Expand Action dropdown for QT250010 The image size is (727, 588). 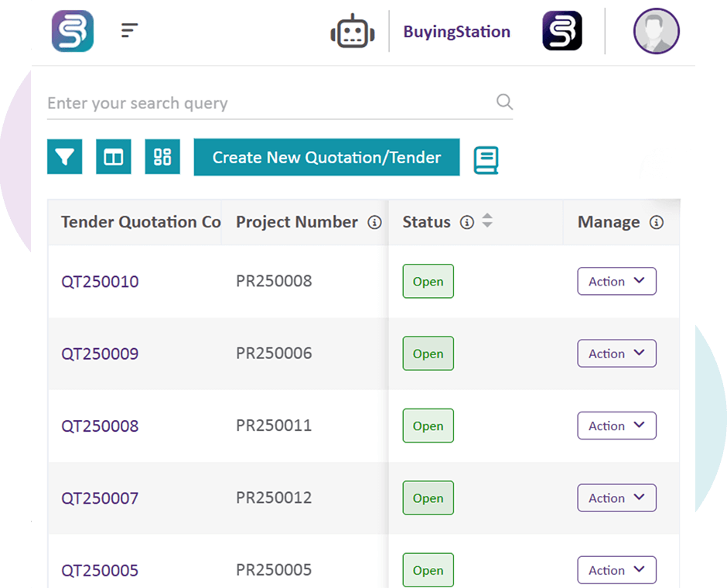tap(616, 282)
